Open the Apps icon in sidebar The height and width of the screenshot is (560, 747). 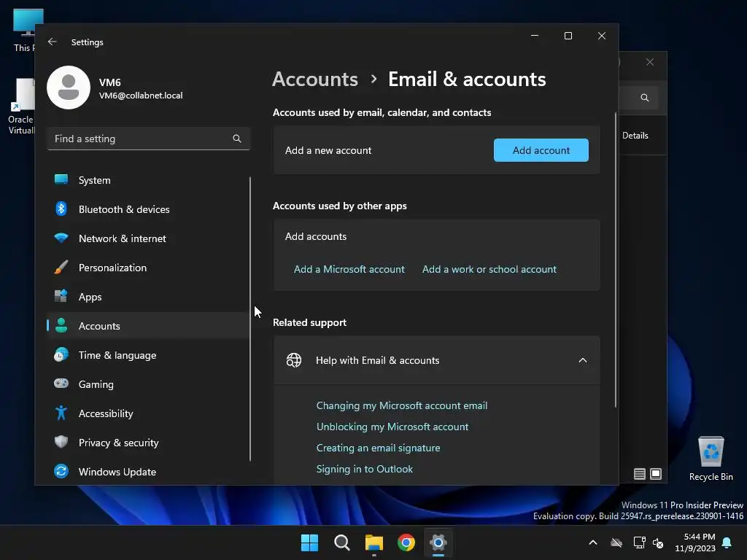(x=61, y=296)
